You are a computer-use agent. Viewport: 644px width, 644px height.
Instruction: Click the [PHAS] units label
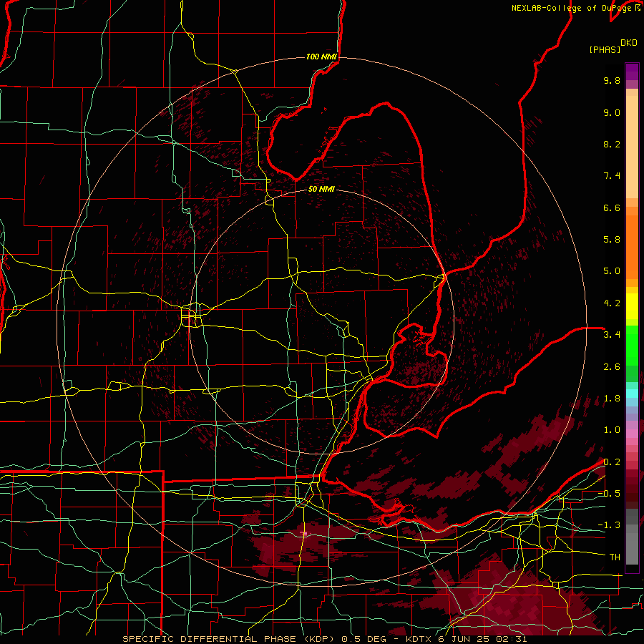pos(605,49)
